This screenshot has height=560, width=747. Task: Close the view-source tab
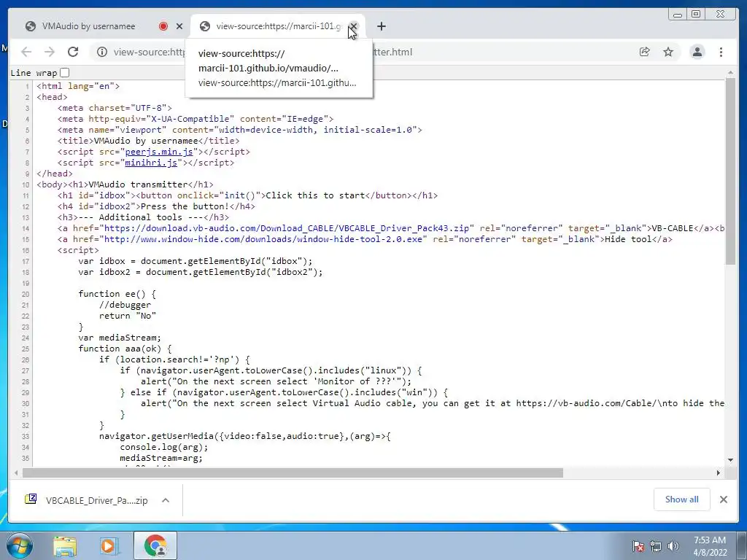pos(353,26)
